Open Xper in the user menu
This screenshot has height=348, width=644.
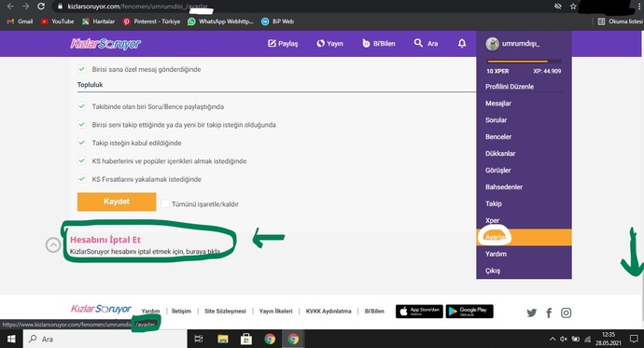tap(493, 220)
